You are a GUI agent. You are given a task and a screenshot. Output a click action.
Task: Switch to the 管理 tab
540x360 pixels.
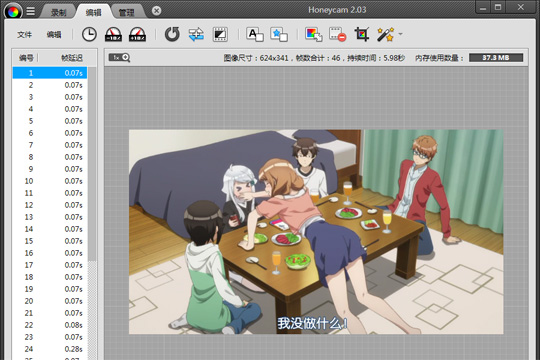[126, 12]
